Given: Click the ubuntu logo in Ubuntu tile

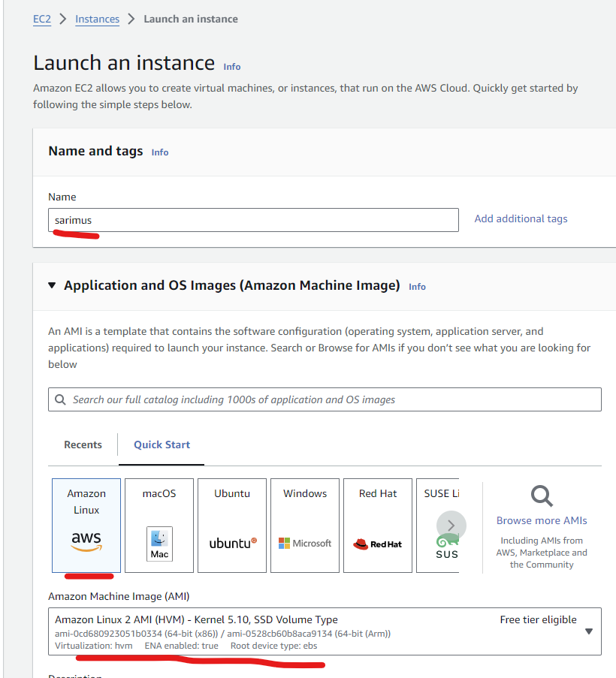Looking at the screenshot, I should click(233, 543).
